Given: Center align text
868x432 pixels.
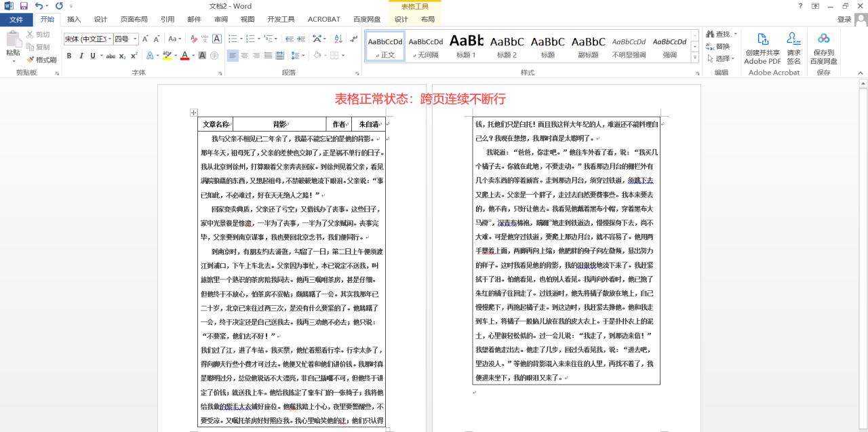Looking at the screenshot, I should tap(244, 56).
